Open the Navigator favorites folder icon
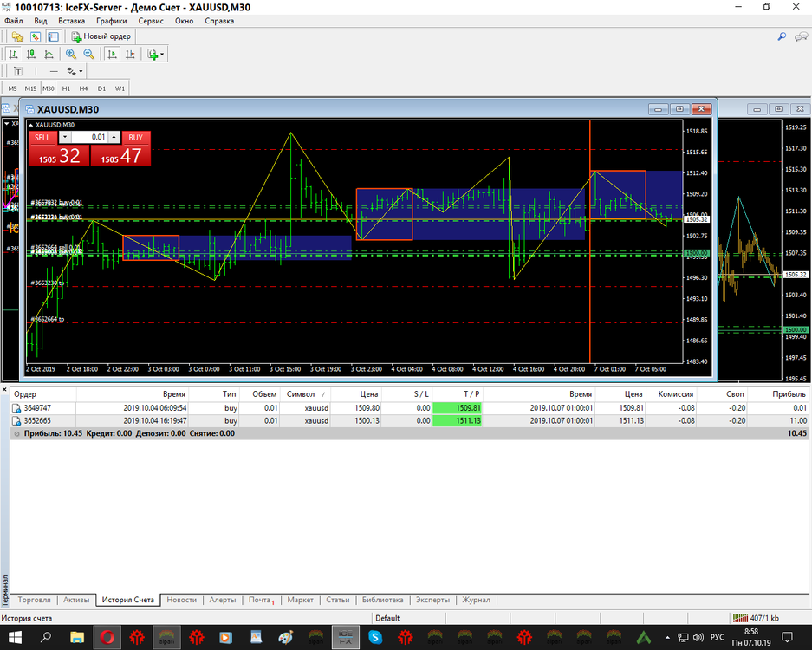The height and width of the screenshot is (650, 812). point(17,36)
